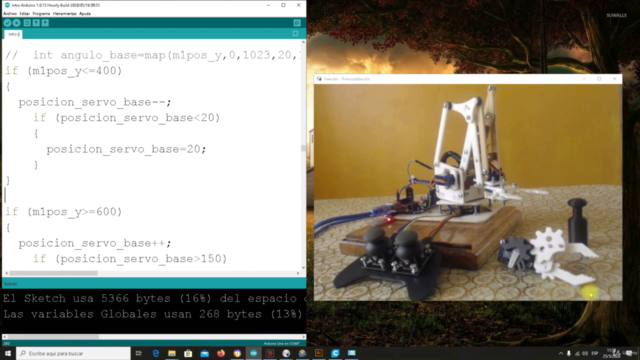This screenshot has height=360, width=640.
Task: Click the taskbar clock and date
Action: tap(613, 353)
